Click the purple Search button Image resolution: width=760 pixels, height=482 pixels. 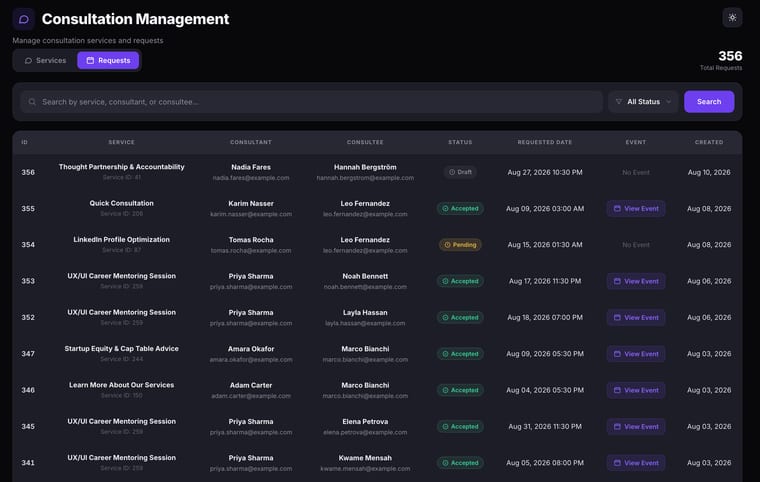tap(709, 102)
